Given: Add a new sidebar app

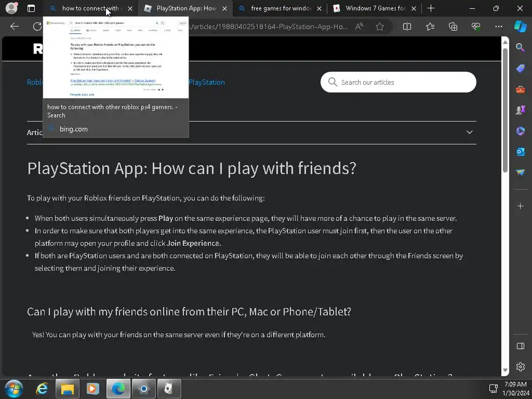Looking at the screenshot, I should (520, 206).
